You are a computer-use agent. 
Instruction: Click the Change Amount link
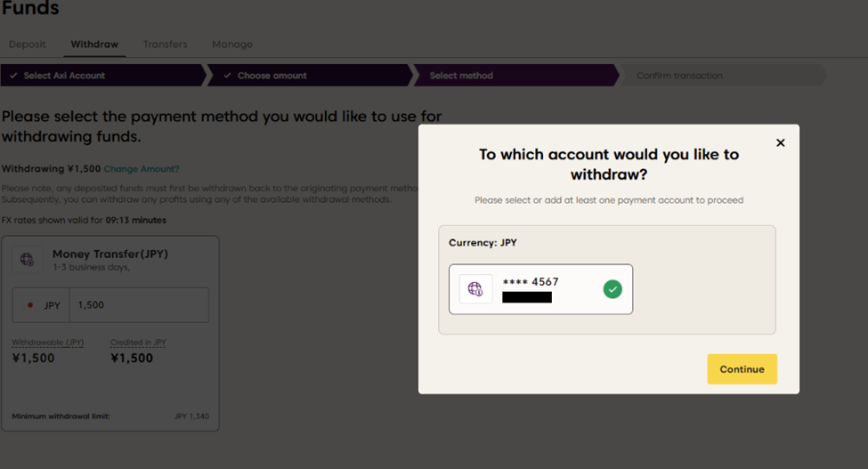(142, 169)
